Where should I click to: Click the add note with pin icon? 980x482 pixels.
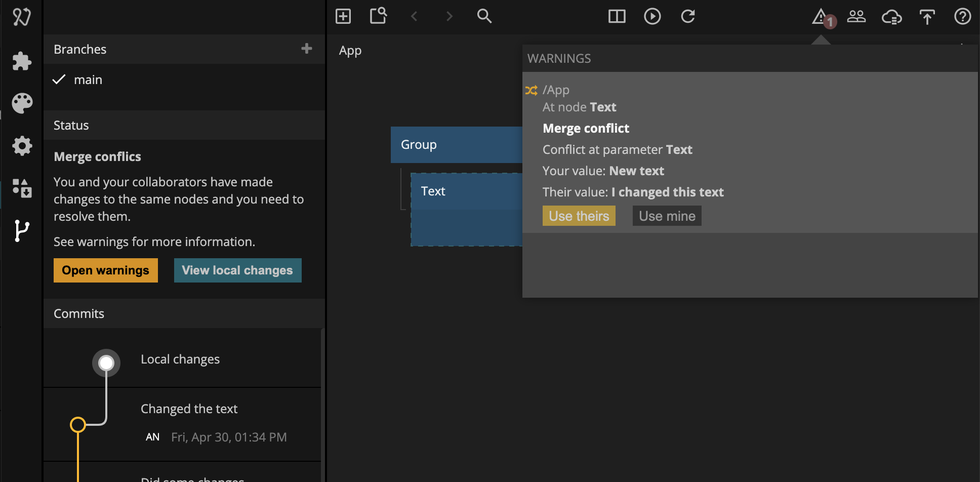tap(379, 16)
